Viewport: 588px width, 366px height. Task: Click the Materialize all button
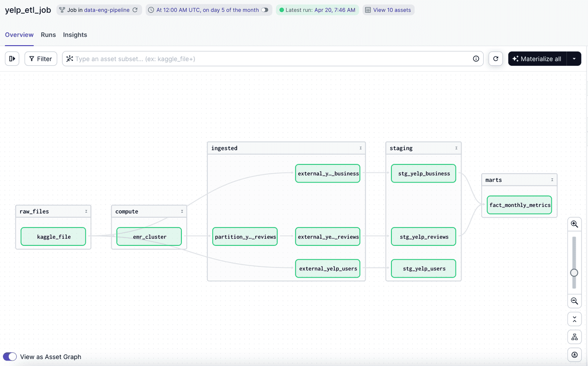(537, 58)
